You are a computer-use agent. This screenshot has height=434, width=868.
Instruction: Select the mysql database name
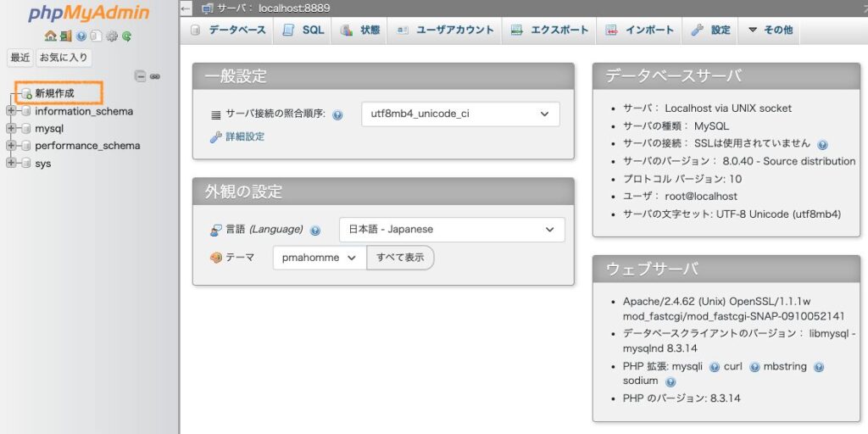coord(49,129)
